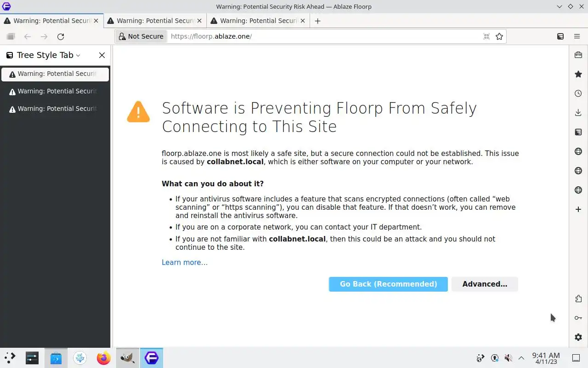Open passwords key icon in sidebar

[578, 318]
